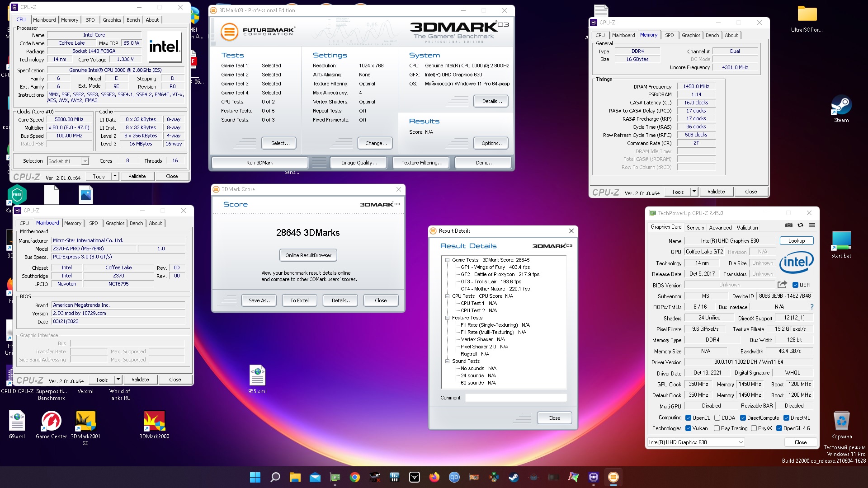Open the UltraISO folder on the desktop
868x488 pixels.
coord(807,19)
